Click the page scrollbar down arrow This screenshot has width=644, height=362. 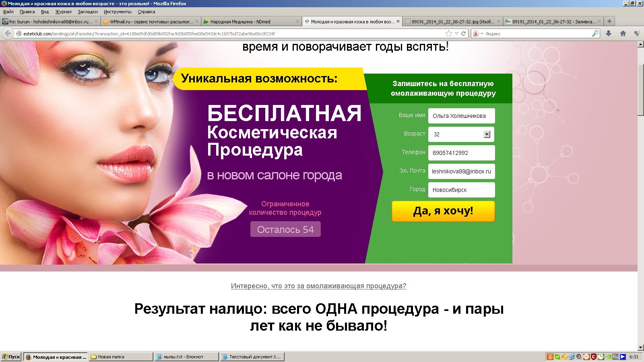(x=641, y=348)
